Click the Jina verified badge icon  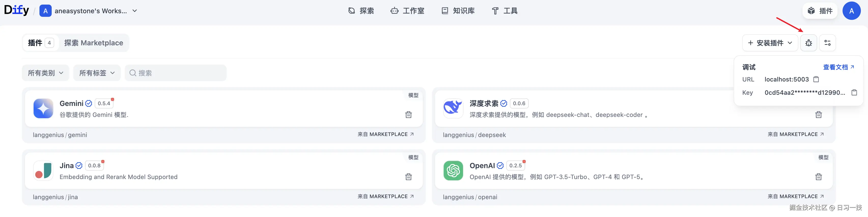tap(79, 166)
